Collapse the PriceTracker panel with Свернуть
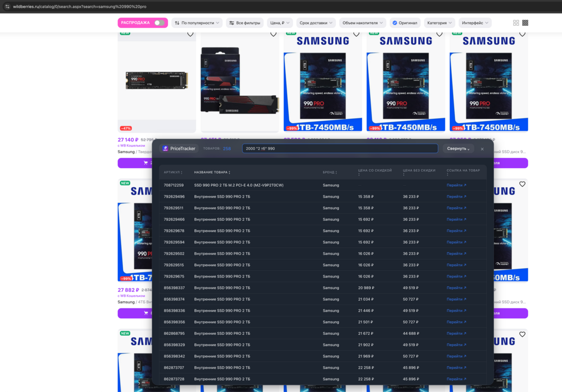Screen dimensions: 562x392 458,149
